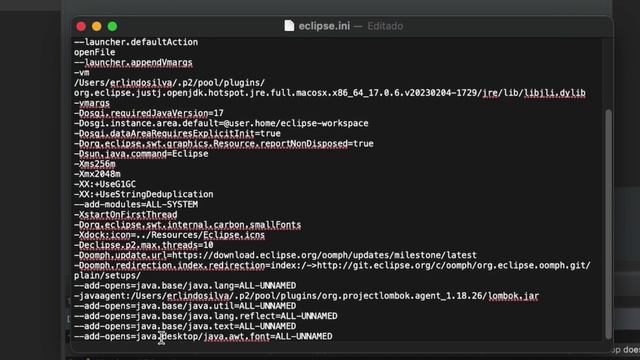Screen dimensions: 640x360
Task: Click the eclipse.ini document icon in title bar
Action: point(289,26)
